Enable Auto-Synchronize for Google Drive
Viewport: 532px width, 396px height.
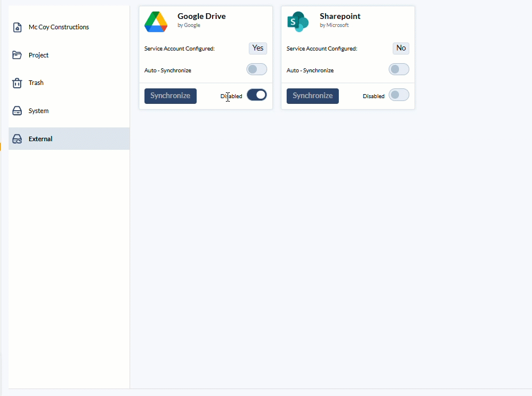257,69
